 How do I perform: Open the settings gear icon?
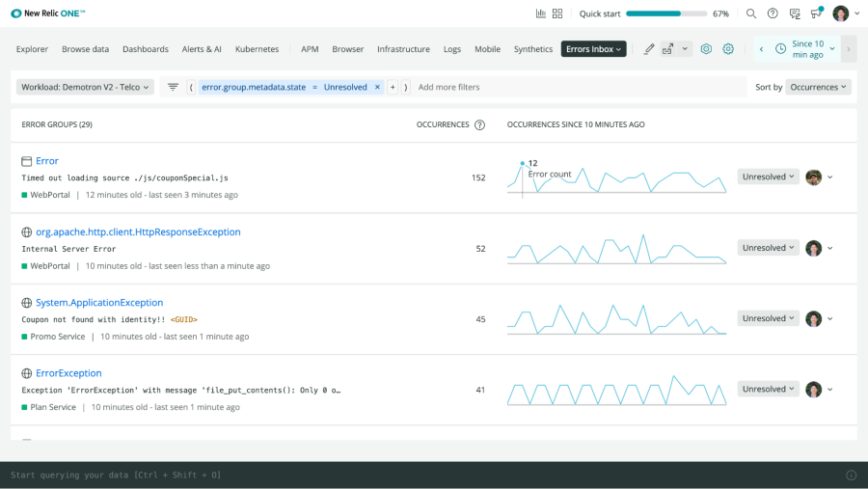tap(728, 49)
